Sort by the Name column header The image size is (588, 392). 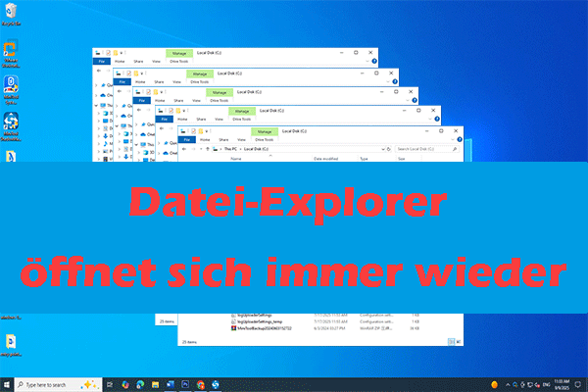pos(236,159)
